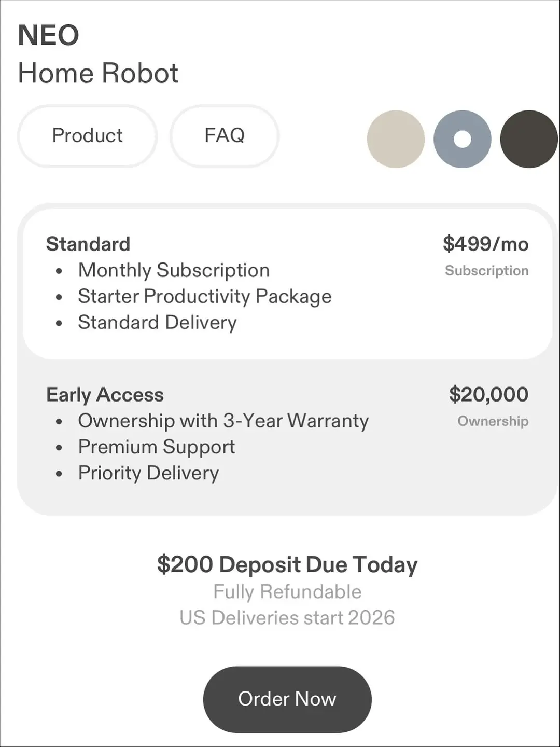The height and width of the screenshot is (747, 560).
Task: Click Starter Productivity Package item
Action: click(204, 296)
